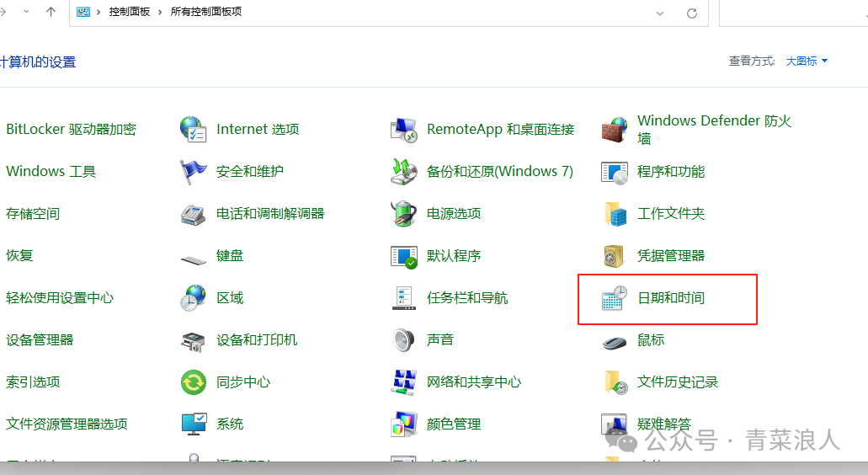Image resolution: width=868 pixels, height=475 pixels.
Task: Open 索引选项 link
Action: pyautogui.click(x=33, y=382)
